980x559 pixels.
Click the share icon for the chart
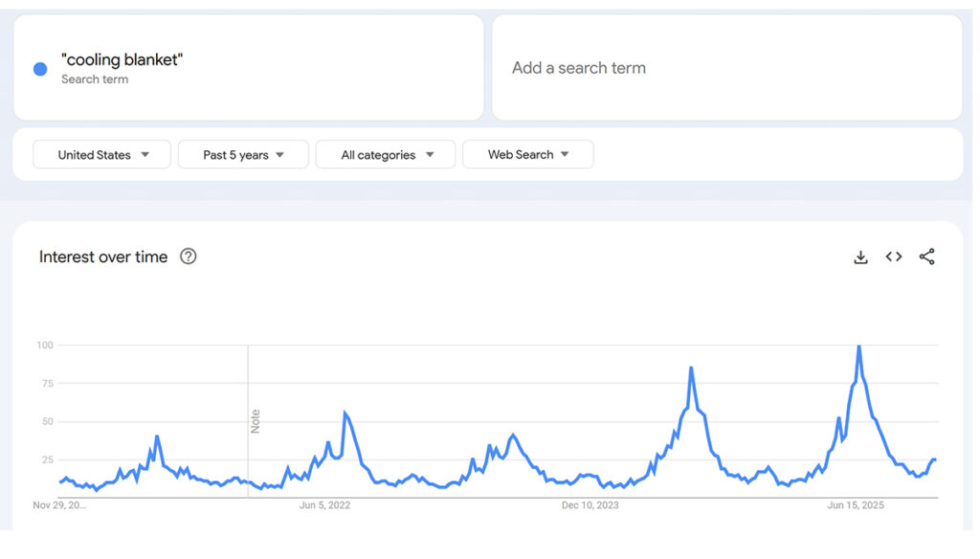tap(926, 257)
